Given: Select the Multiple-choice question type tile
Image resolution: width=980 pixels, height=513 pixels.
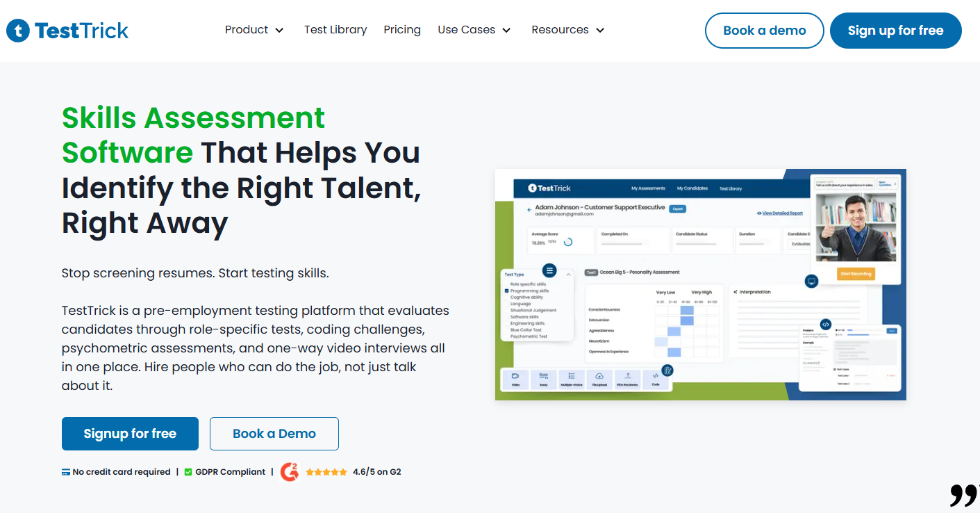Looking at the screenshot, I should (x=571, y=379).
